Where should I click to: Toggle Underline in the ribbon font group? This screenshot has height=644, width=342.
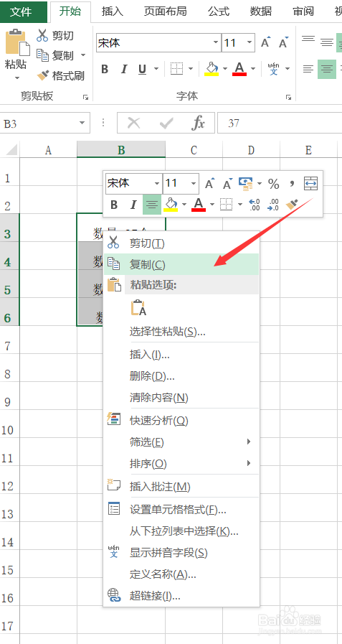click(x=142, y=69)
